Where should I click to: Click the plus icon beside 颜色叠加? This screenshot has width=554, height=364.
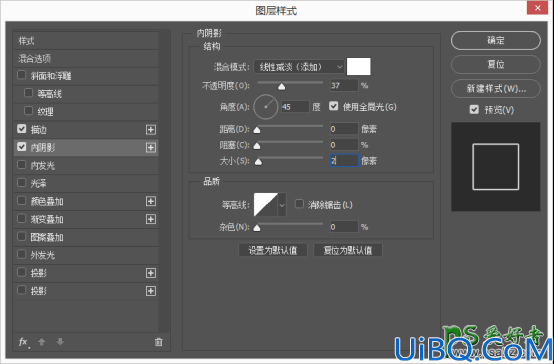click(x=151, y=201)
